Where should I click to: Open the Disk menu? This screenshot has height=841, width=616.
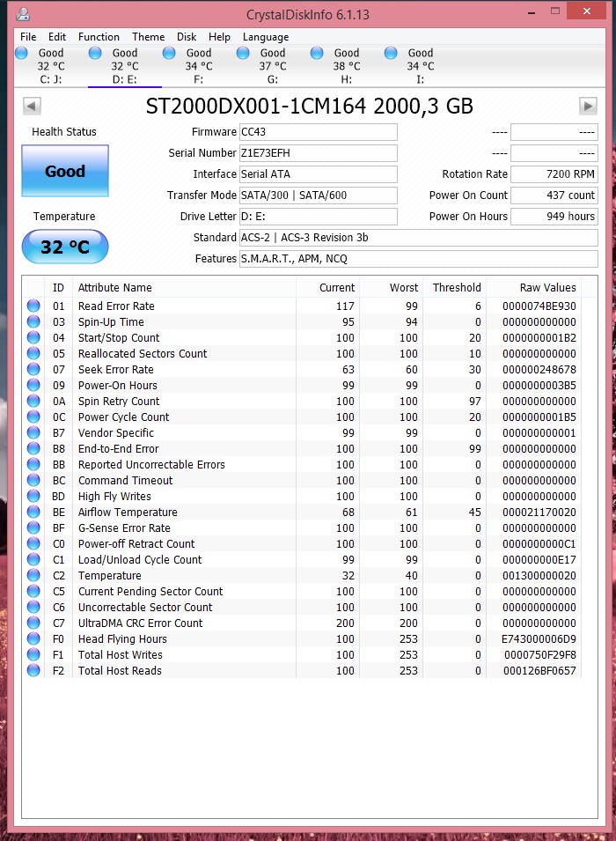tap(187, 37)
